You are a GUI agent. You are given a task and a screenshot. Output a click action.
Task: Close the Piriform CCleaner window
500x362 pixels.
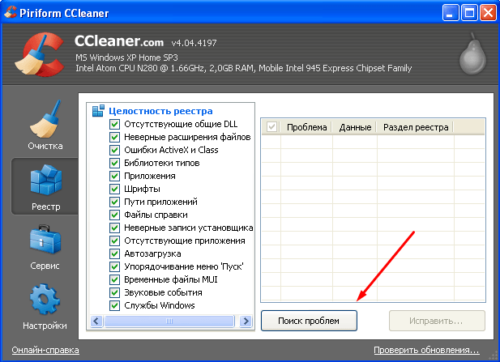pyautogui.click(x=488, y=13)
